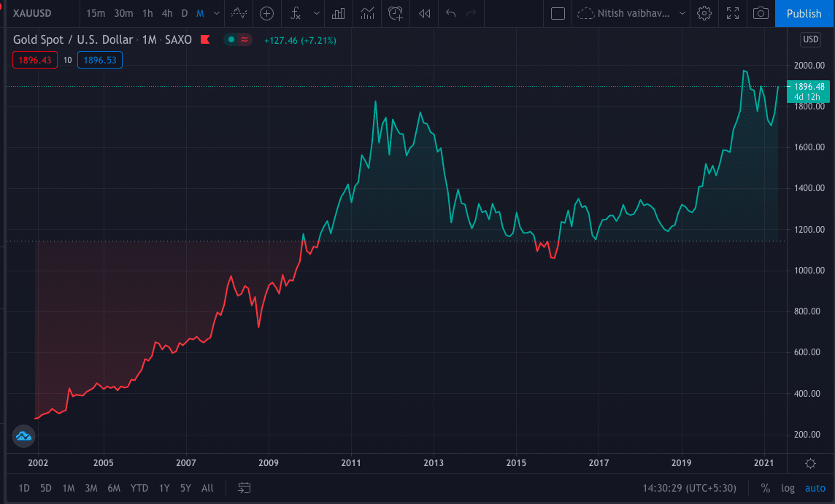Switch to the 1h interval

pos(147,13)
